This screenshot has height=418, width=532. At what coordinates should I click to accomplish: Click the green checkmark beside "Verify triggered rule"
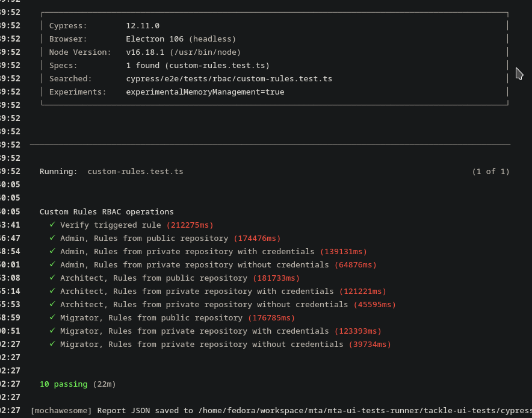(52, 225)
